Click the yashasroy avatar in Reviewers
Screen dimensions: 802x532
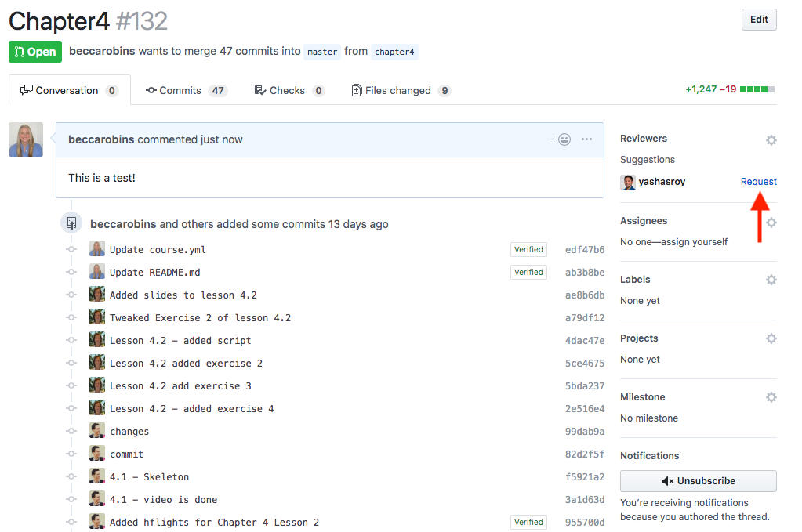tap(628, 182)
